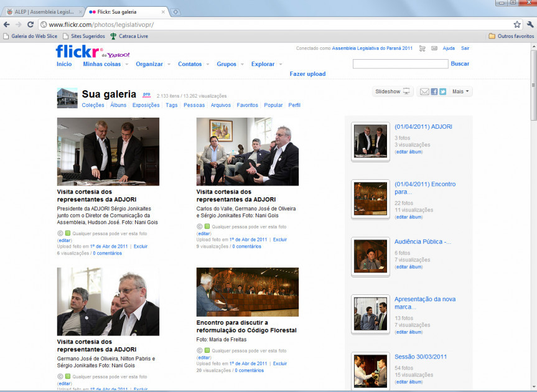537x392 pixels.
Task: Share gallery via the envelope email icon
Action: coord(424,91)
